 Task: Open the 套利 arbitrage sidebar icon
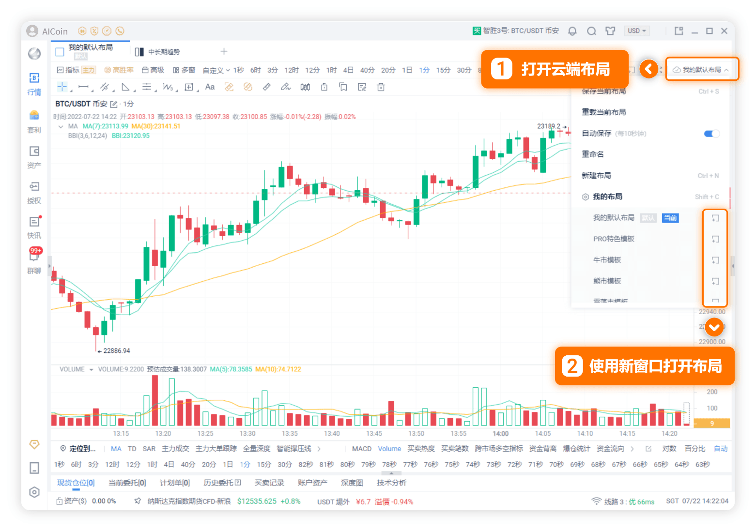[34, 122]
